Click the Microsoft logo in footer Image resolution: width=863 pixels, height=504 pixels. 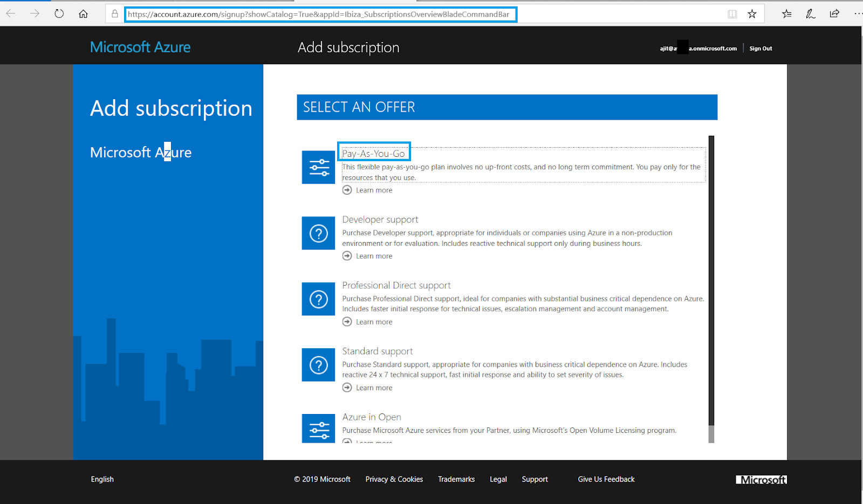[x=761, y=480]
